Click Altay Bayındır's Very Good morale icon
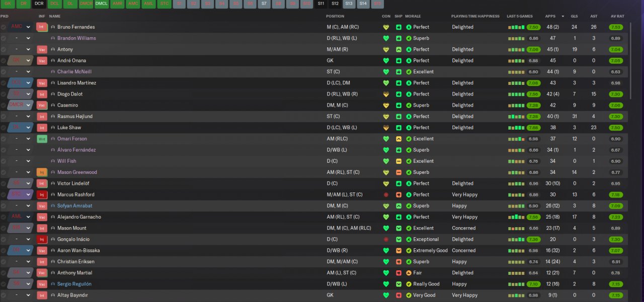 tap(409, 295)
